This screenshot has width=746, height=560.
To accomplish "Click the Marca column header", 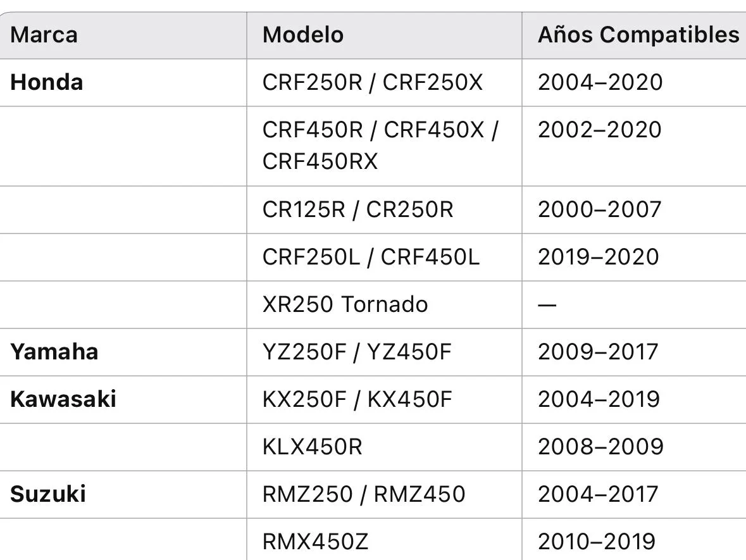I will tap(123, 35).
